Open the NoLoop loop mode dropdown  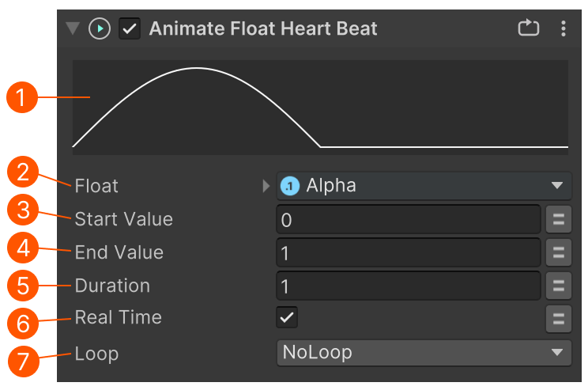(424, 353)
